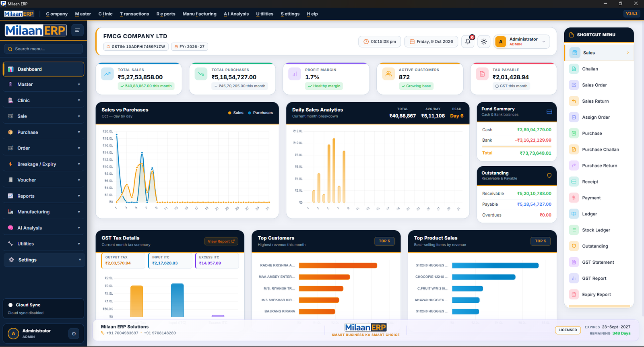Click the TOP 5 button on Top Customers

384,241
